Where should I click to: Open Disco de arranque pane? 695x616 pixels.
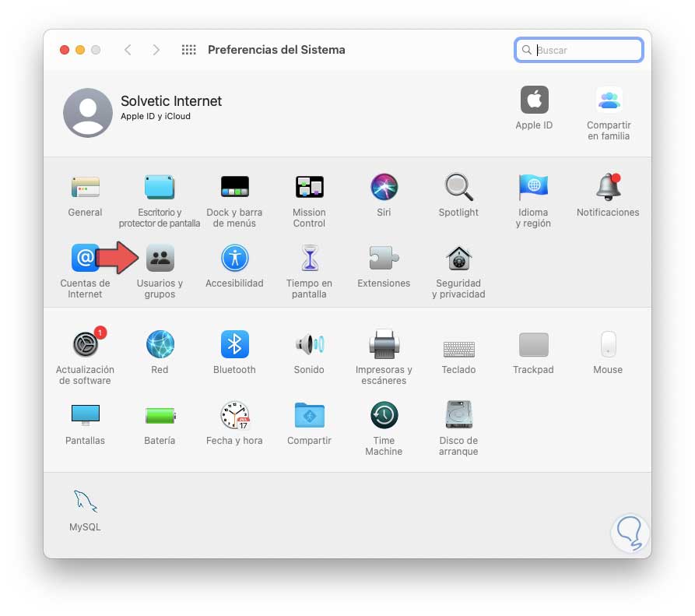click(x=458, y=415)
